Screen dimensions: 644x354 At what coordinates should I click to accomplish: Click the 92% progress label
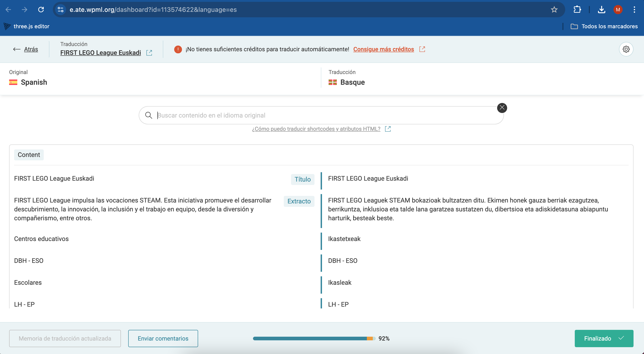[x=384, y=338]
